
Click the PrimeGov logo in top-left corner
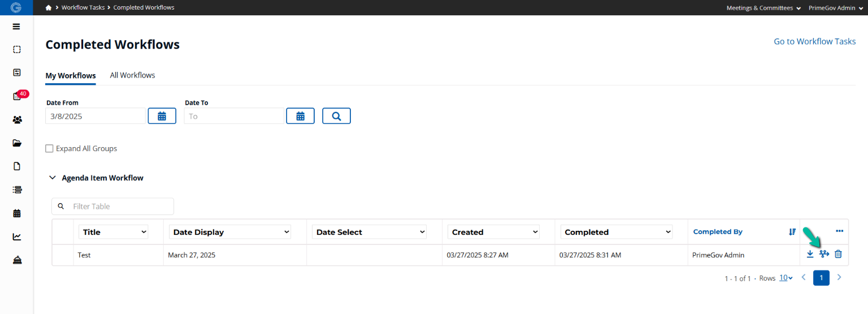click(x=16, y=8)
